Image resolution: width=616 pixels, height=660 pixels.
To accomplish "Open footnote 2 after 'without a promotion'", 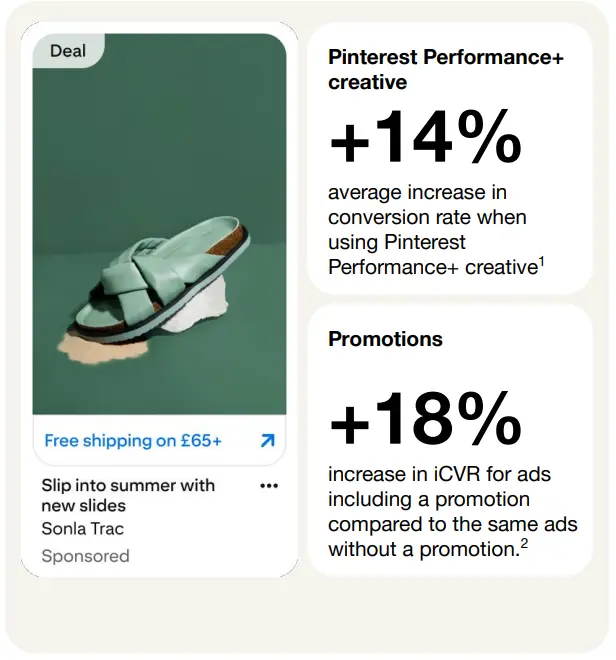I will pyautogui.click(x=524, y=543).
